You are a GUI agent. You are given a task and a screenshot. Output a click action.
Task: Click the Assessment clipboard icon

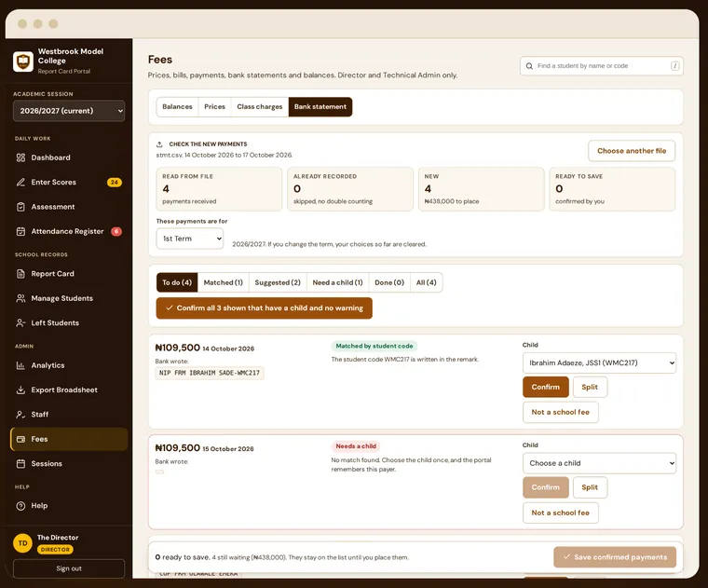click(20, 207)
